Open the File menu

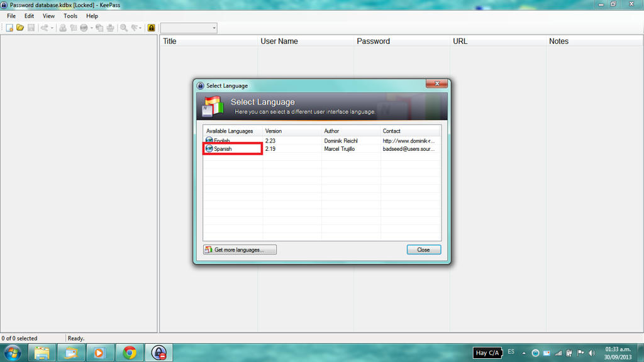(x=11, y=16)
